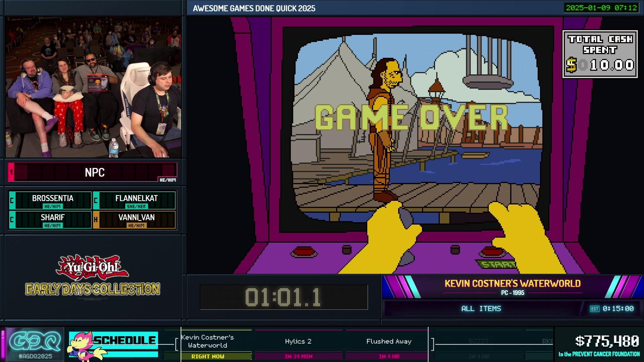
Task: Click the VANNI_VAN host name
Action: point(137,217)
